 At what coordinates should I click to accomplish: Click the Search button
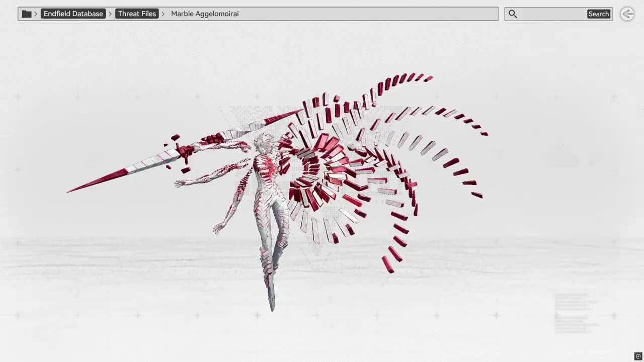tap(599, 14)
